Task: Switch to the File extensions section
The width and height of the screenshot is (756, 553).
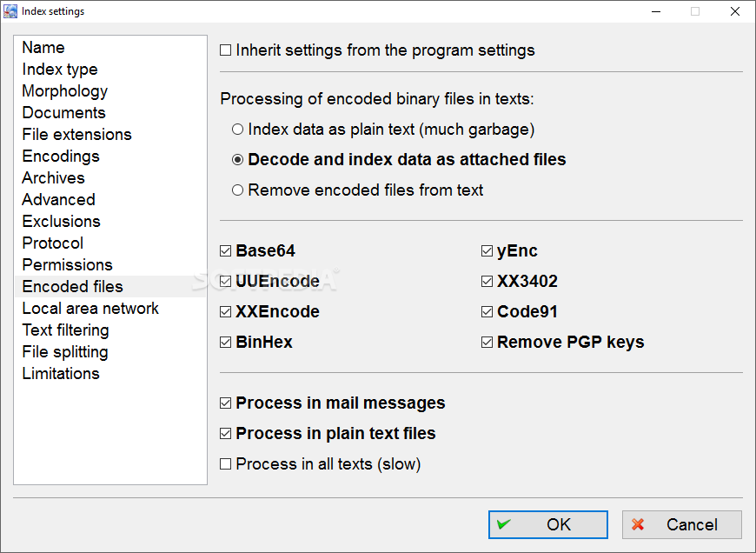Action: [x=76, y=134]
